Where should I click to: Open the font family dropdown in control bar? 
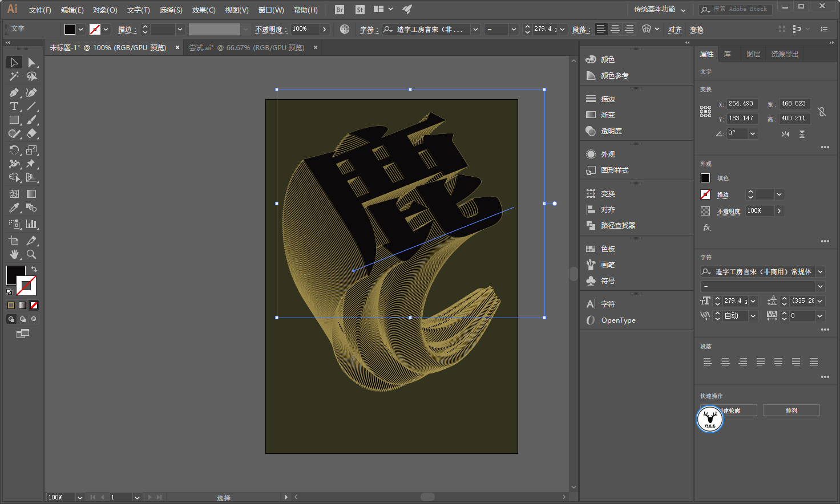coord(475,29)
